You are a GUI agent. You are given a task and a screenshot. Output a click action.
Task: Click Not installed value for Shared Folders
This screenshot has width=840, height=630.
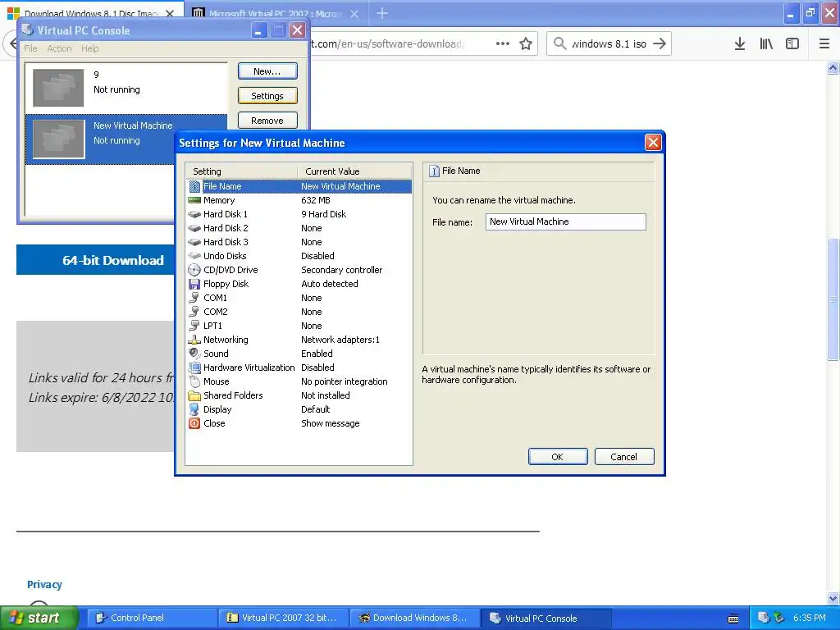[325, 395]
